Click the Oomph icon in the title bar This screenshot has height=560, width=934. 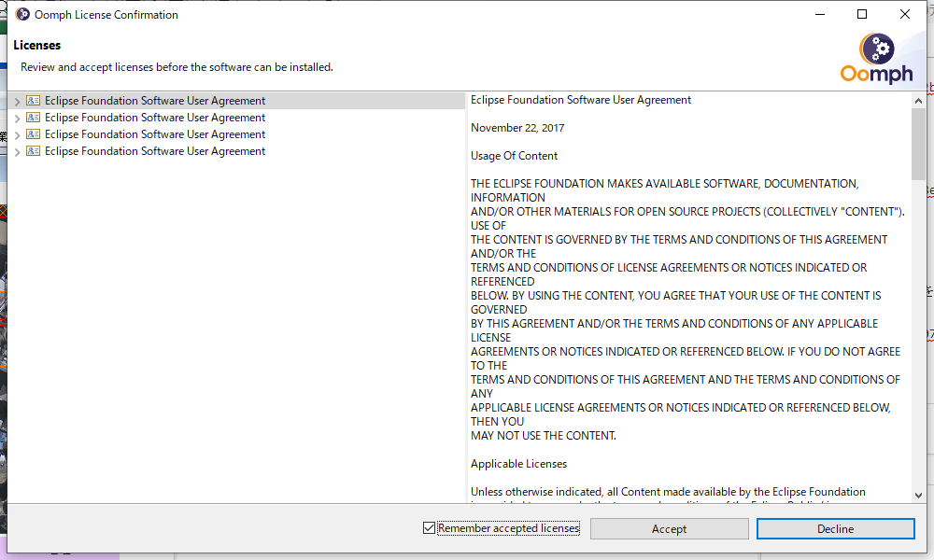(23, 14)
